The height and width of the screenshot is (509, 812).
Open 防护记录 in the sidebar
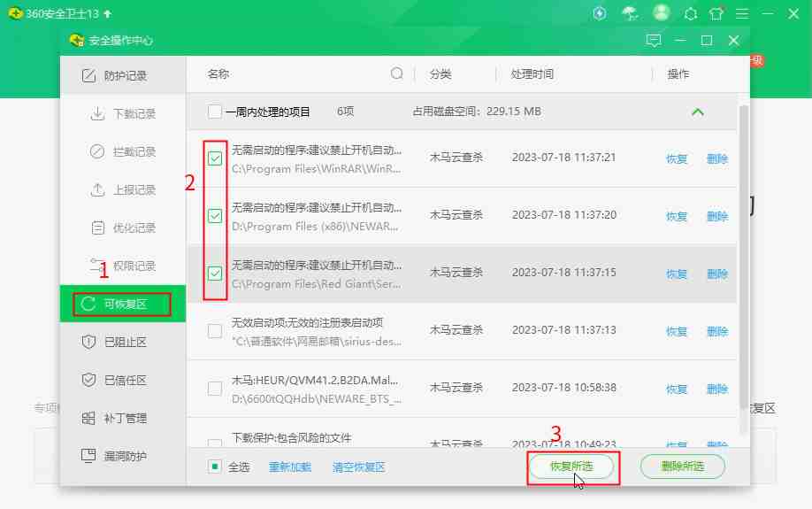pyautogui.click(x=123, y=75)
